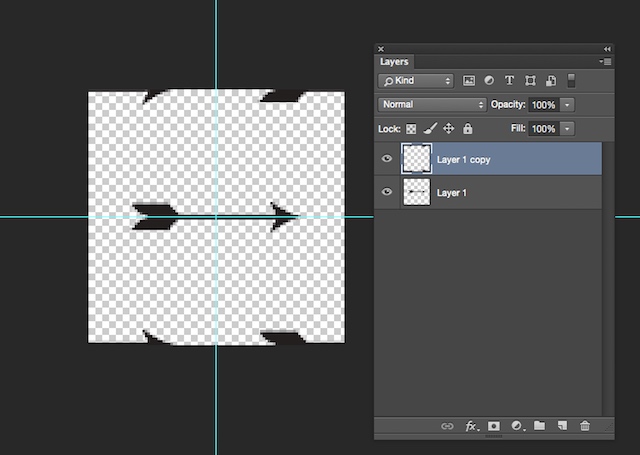This screenshot has width=640, height=455.
Task: Filter for type layers
Action: [x=509, y=81]
